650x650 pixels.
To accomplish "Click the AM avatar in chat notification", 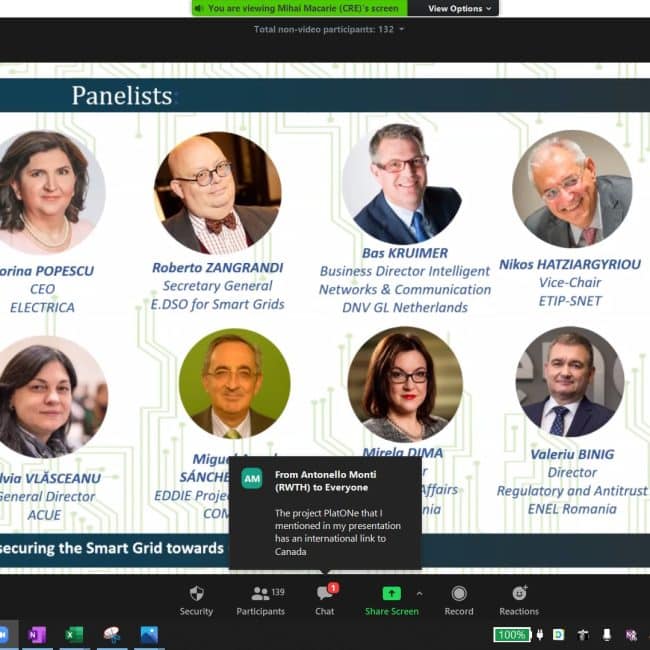I will click(x=252, y=479).
